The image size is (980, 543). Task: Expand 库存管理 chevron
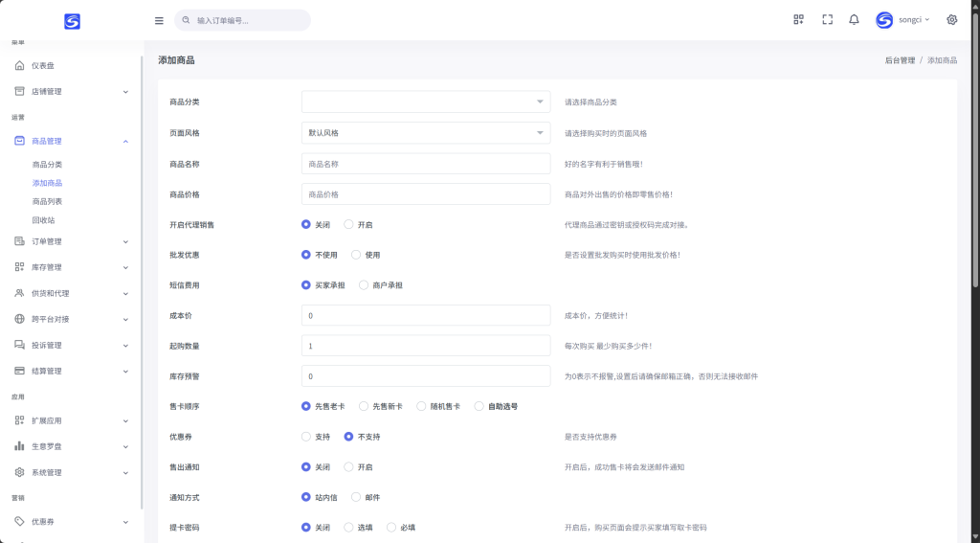pos(125,268)
